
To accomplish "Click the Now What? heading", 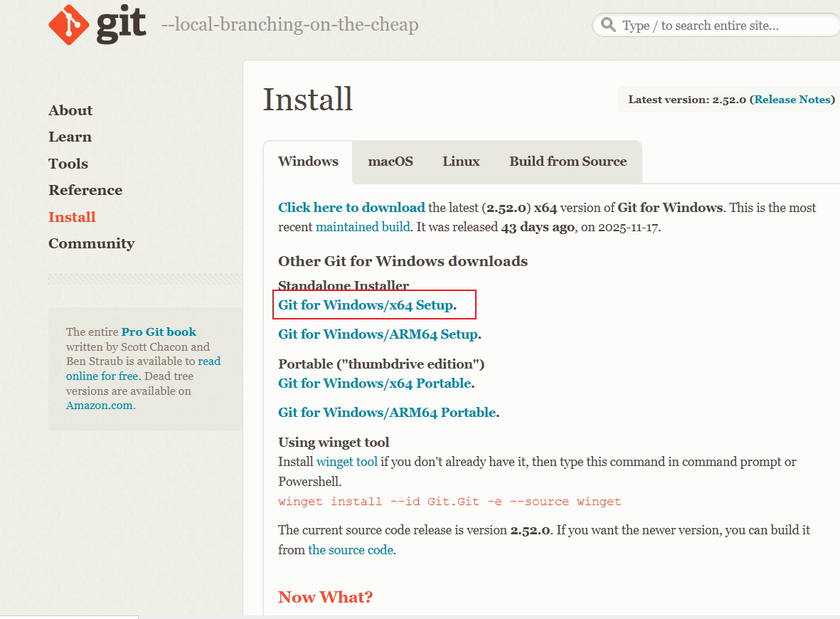I will (x=325, y=597).
